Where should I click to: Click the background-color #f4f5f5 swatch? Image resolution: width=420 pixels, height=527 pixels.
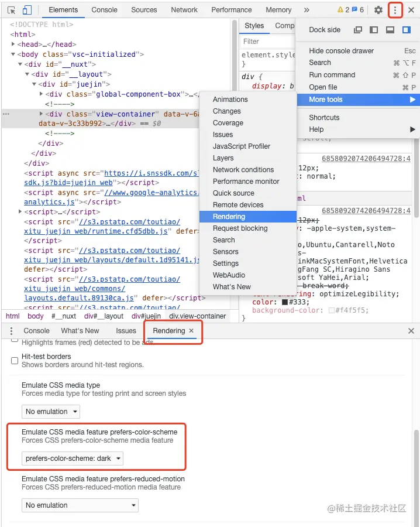point(331,310)
